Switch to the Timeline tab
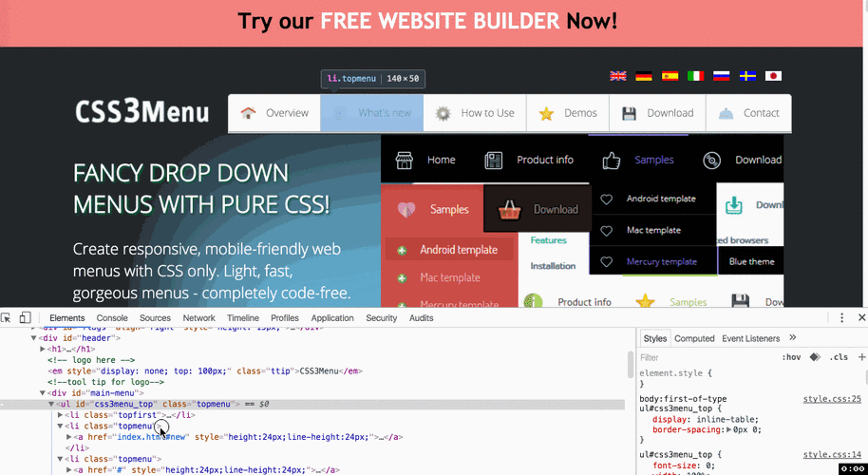 pos(242,317)
